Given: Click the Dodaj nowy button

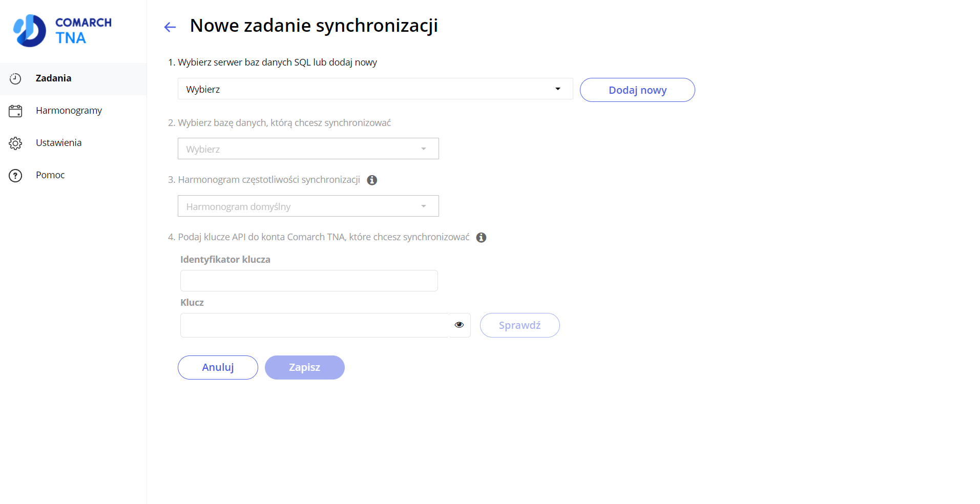Looking at the screenshot, I should click(637, 90).
